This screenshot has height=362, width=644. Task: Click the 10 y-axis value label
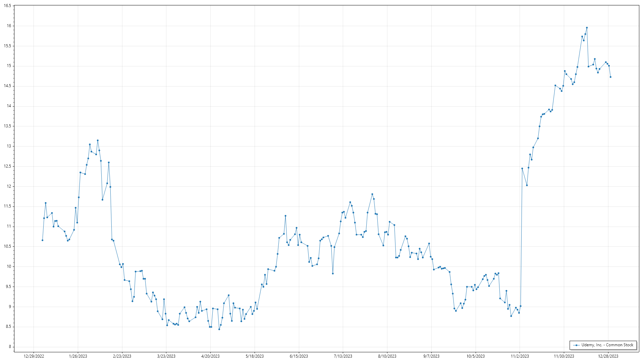pyautogui.click(x=9, y=266)
